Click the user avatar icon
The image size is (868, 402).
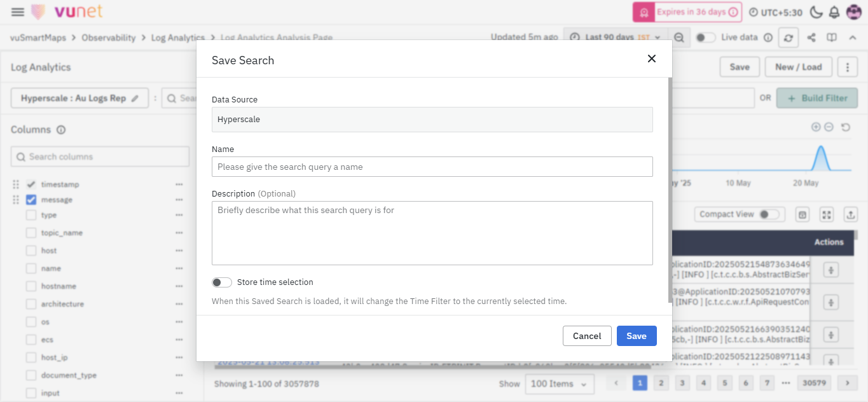coord(853,12)
